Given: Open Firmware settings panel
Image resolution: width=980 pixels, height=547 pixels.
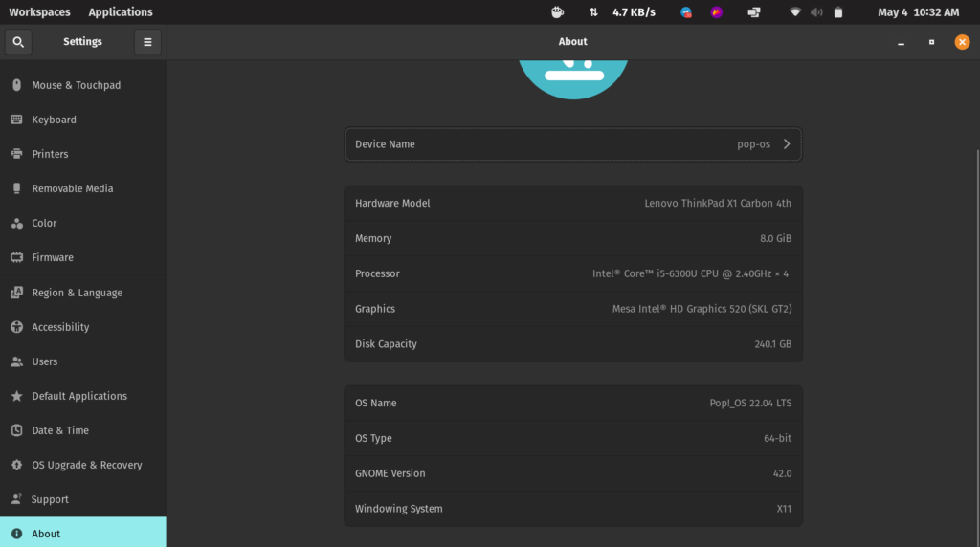Looking at the screenshot, I should (83, 257).
